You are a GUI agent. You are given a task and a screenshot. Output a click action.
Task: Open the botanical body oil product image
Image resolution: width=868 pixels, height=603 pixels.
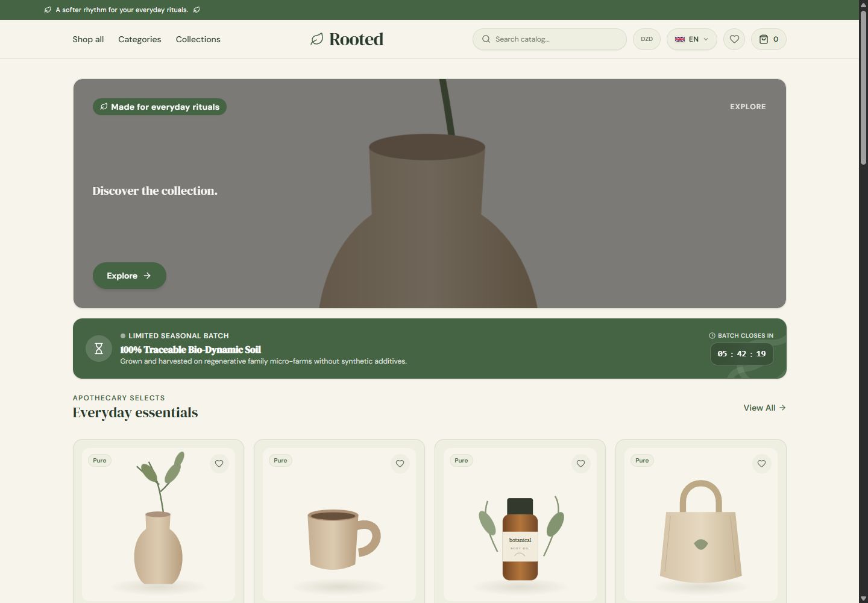(520, 525)
